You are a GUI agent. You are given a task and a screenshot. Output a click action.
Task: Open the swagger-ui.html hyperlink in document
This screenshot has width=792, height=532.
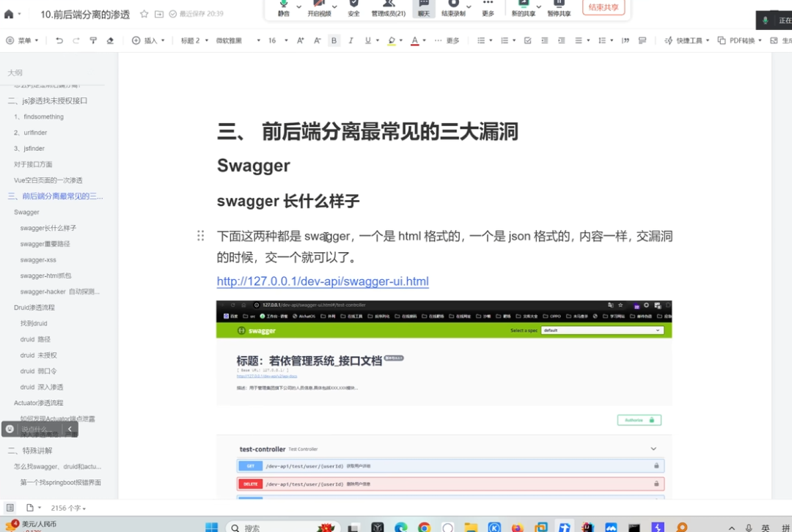(x=323, y=281)
